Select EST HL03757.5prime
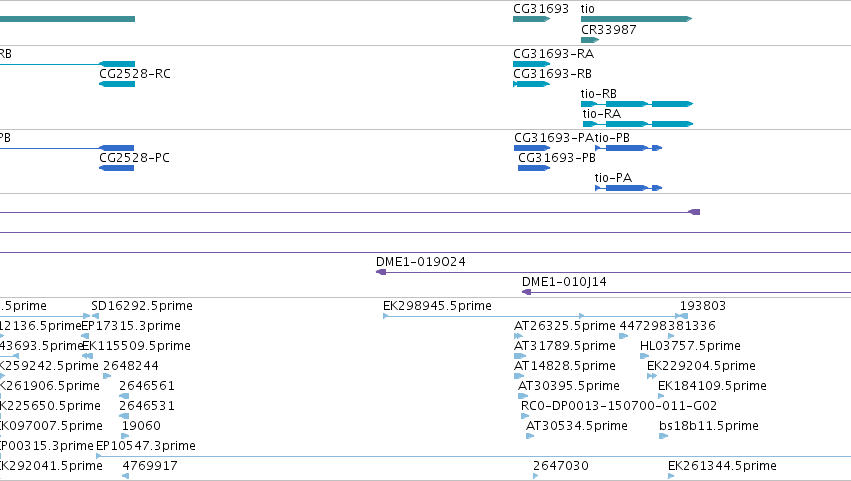The image size is (851, 481). (x=690, y=346)
